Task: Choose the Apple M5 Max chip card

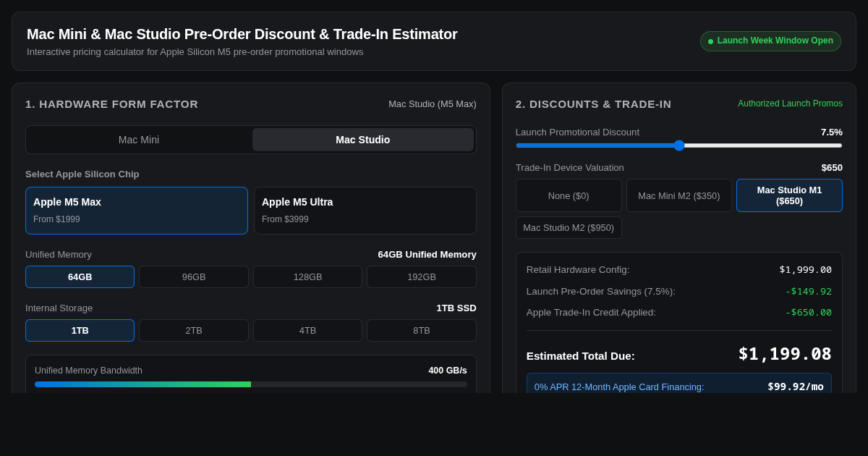Action: [x=137, y=211]
